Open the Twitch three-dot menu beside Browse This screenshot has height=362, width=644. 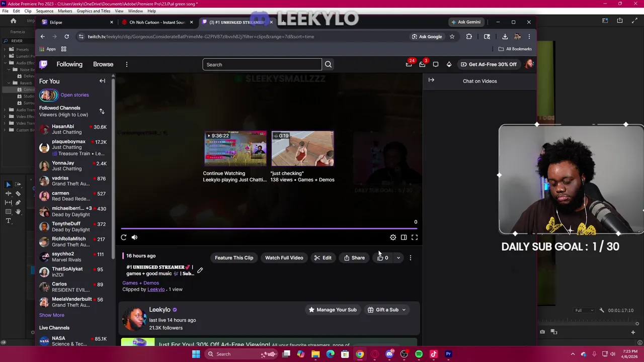pyautogui.click(x=127, y=64)
